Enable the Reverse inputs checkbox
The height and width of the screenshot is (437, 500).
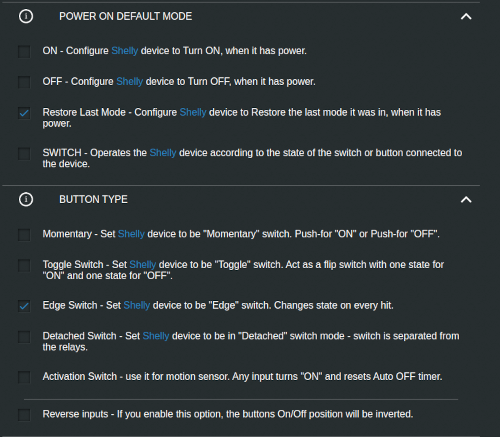(24, 415)
